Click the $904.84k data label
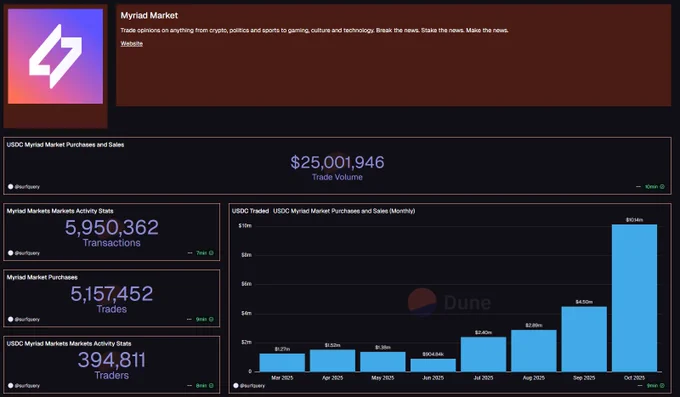This screenshot has width=680, height=397. click(x=433, y=354)
